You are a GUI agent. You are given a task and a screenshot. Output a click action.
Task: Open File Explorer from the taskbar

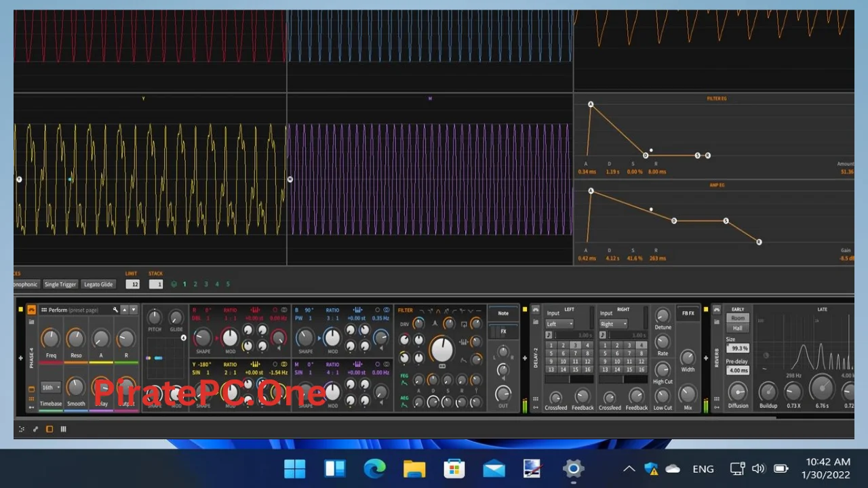414,468
